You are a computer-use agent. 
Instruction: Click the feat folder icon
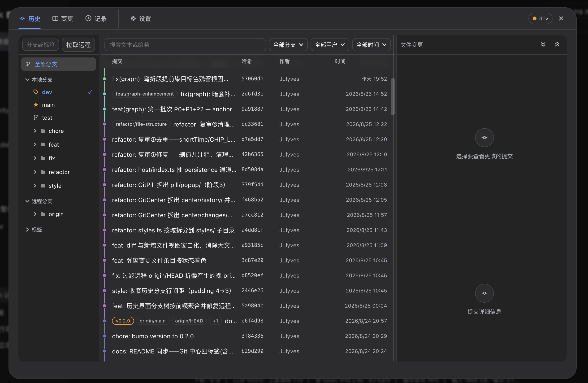click(43, 144)
